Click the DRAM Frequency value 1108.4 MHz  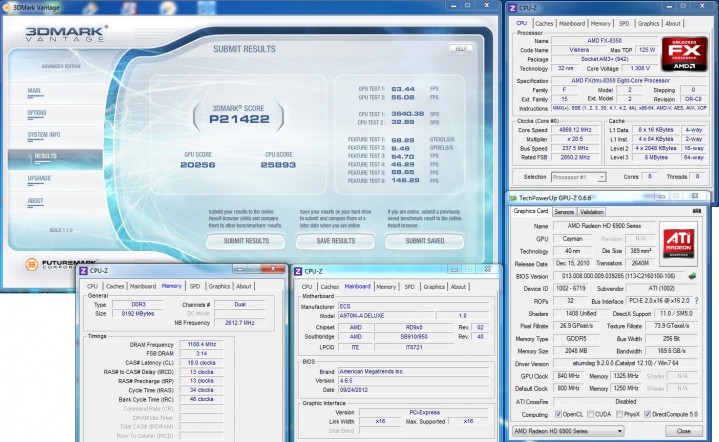201,344
